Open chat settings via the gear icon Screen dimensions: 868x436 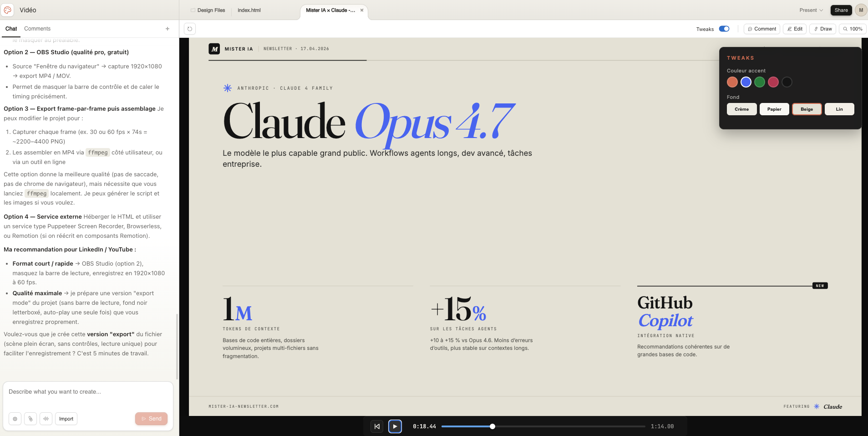pos(15,419)
